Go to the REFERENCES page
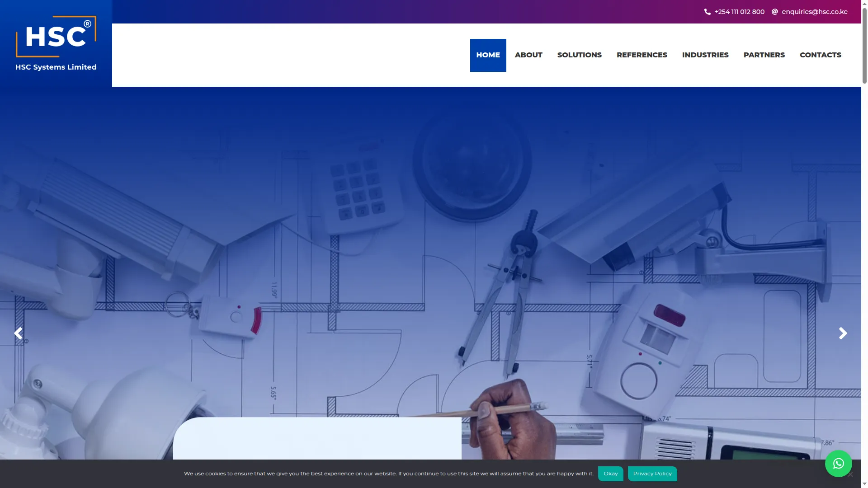Screen dimensions: 868x488 tap(642, 55)
